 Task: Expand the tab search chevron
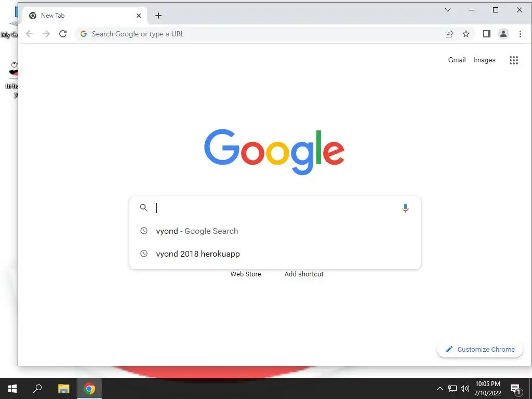448,10
